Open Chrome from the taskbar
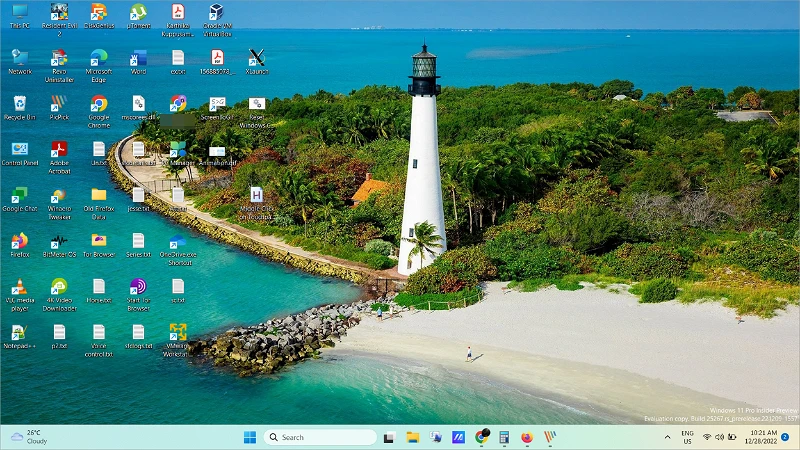Image resolution: width=800 pixels, height=450 pixels. pyautogui.click(x=482, y=437)
